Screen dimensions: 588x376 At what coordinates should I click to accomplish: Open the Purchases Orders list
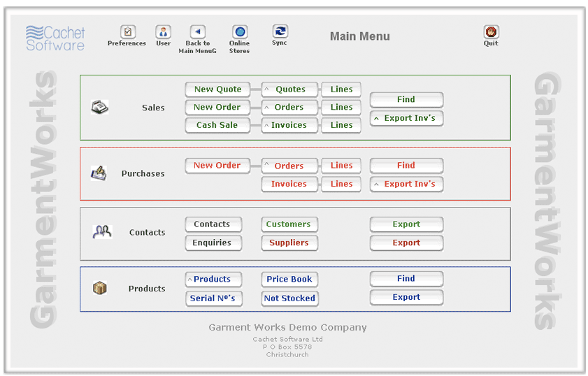click(x=289, y=166)
